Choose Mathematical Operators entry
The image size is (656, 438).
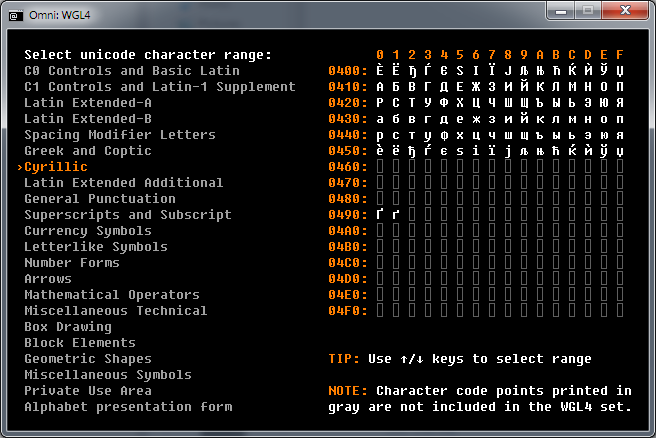[x=112, y=295]
